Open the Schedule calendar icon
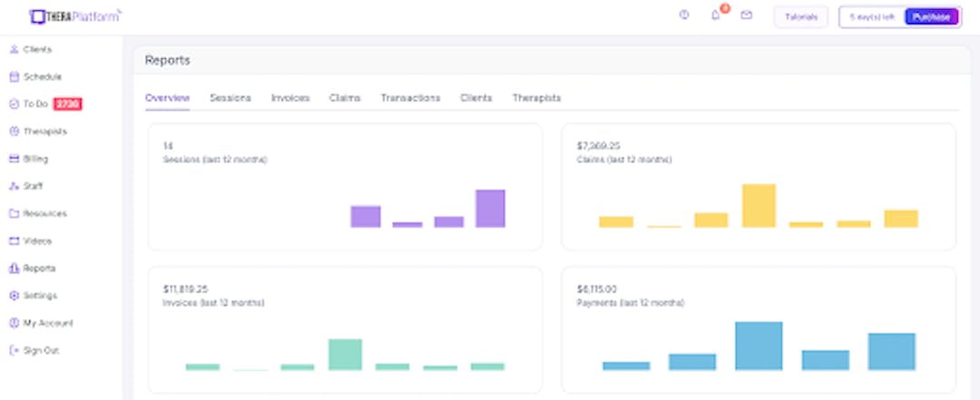 click(14, 77)
